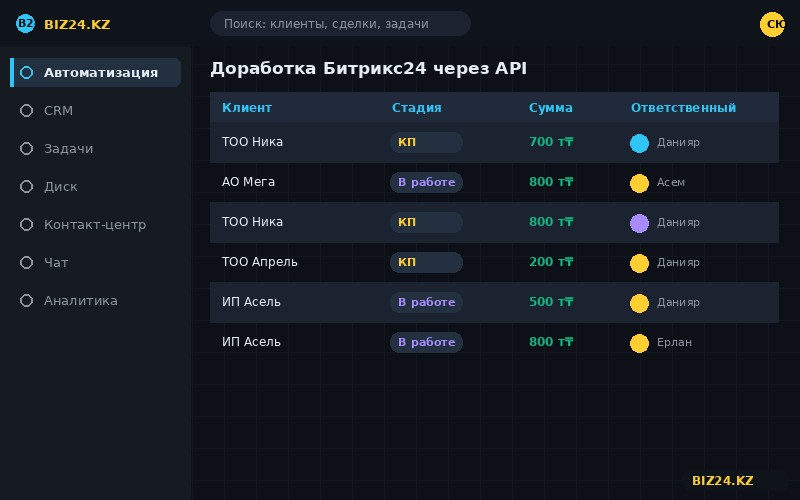Select ИП Асель in Ерлан's row
Screen dimensions: 800x500
251,342
